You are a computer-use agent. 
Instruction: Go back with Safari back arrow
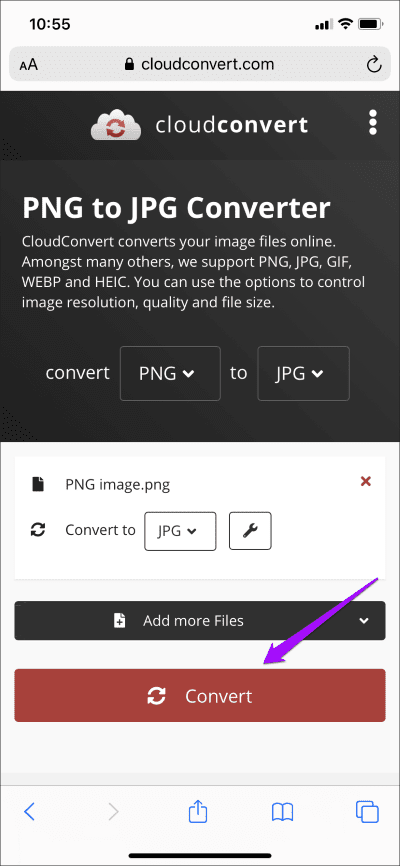point(29,811)
